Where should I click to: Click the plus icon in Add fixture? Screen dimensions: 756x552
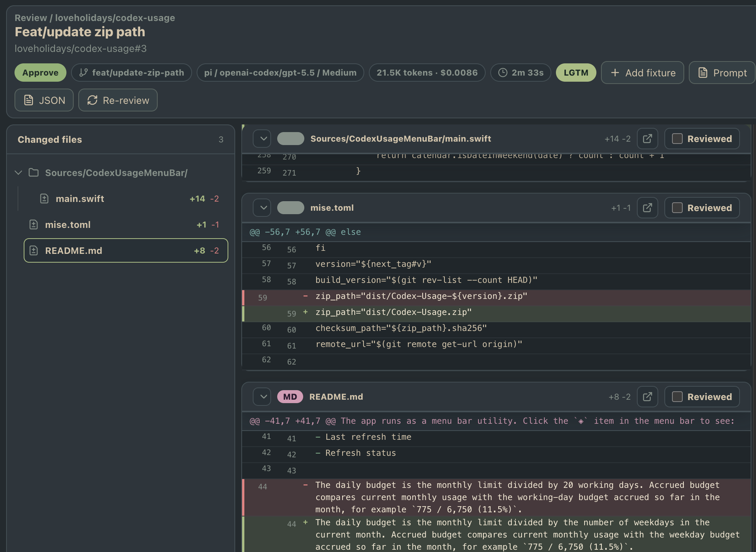click(x=615, y=73)
